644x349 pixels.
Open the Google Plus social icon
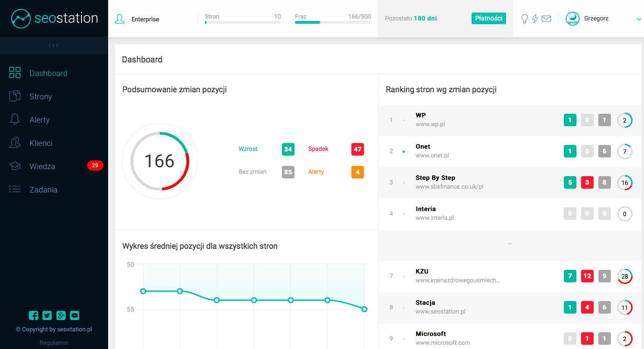[61, 315]
